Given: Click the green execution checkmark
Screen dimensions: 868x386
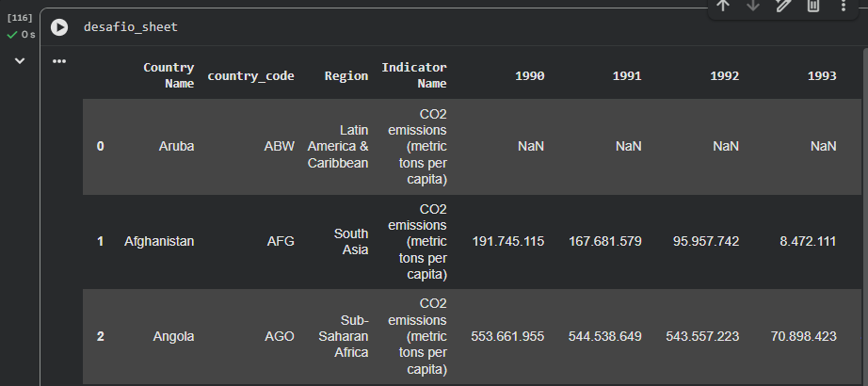Looking at the screenshot, I should pos(12,35).
